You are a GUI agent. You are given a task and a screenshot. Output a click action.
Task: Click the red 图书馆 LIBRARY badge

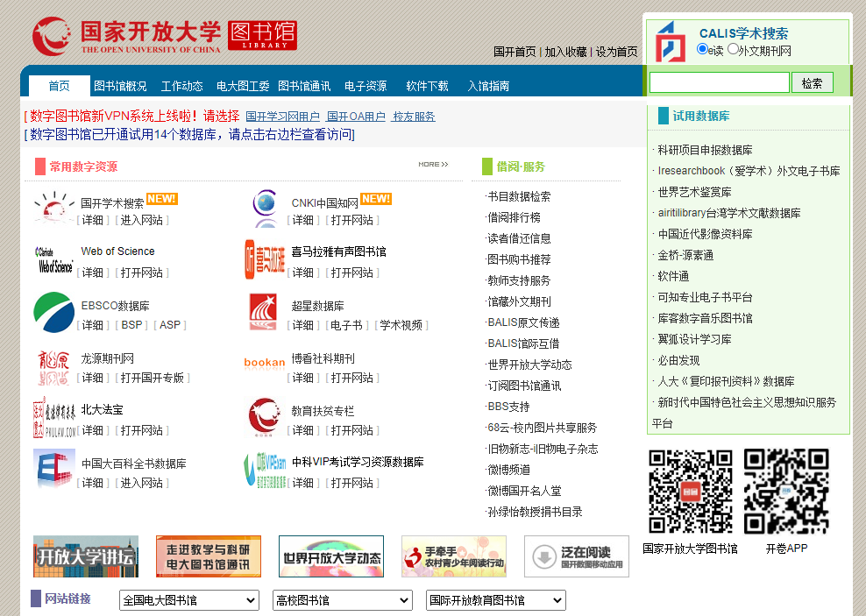pyautogui.click(x=262, y=35)
